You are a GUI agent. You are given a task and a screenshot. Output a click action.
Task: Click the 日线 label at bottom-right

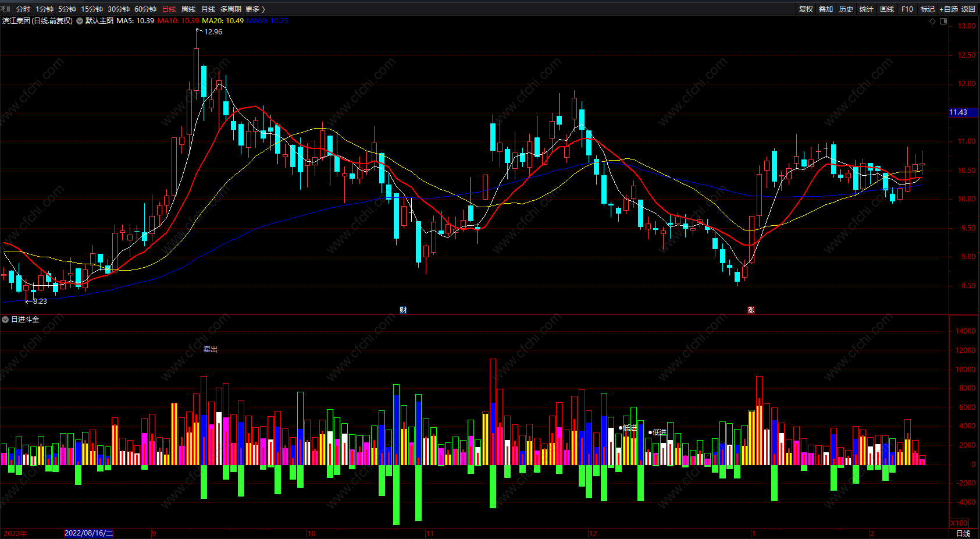pos(963,533)
